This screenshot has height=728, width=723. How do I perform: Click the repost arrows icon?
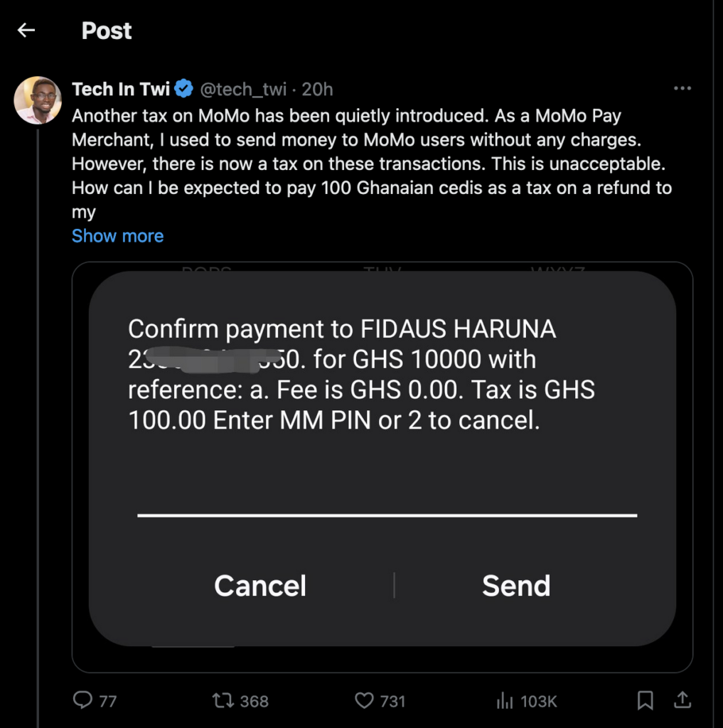coord(222,700)
